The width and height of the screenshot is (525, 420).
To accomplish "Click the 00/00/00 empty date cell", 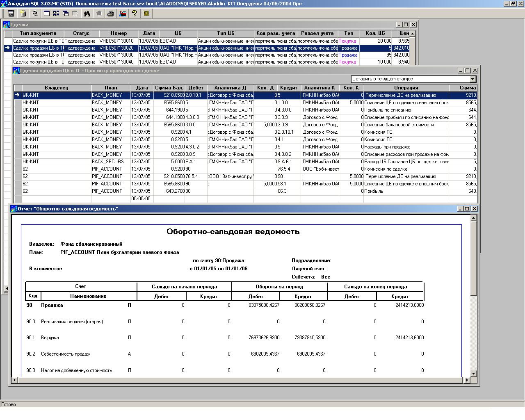I will [x=142, y=199].
